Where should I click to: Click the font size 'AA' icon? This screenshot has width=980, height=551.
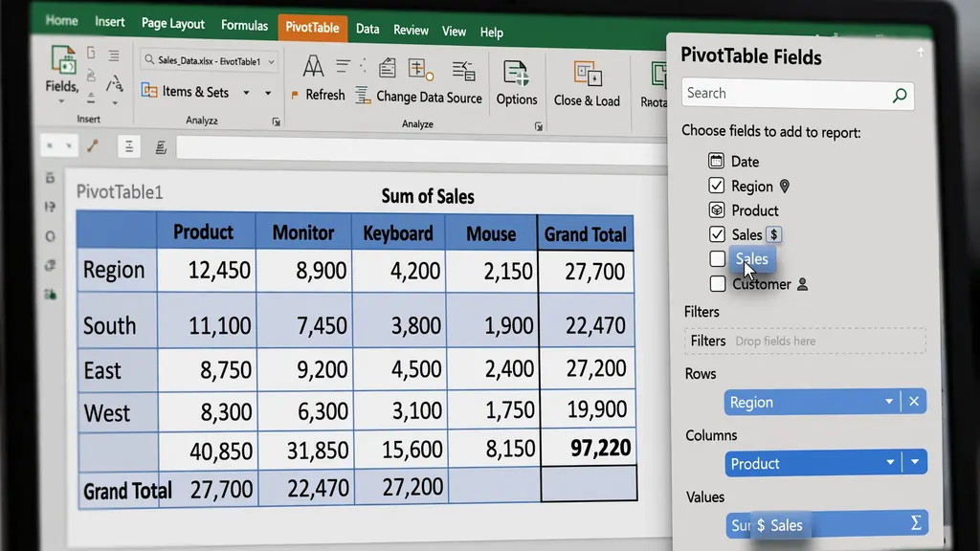pos(313,66)
